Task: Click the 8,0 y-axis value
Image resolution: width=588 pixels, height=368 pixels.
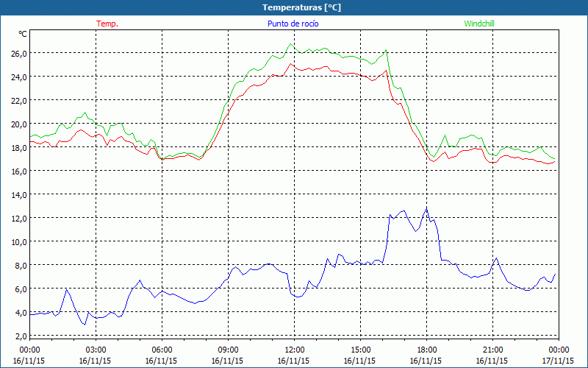Action: click(x=21, y=266)
